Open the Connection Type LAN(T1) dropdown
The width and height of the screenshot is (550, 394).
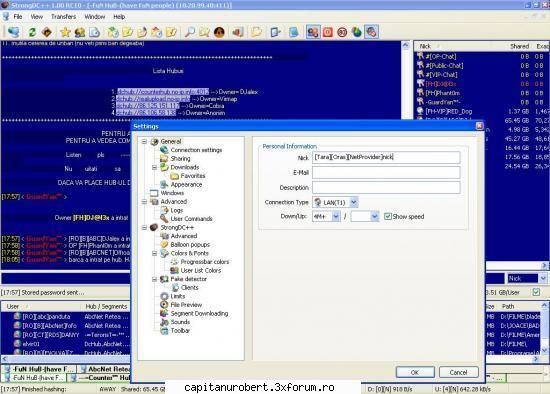tap(354, 202)
